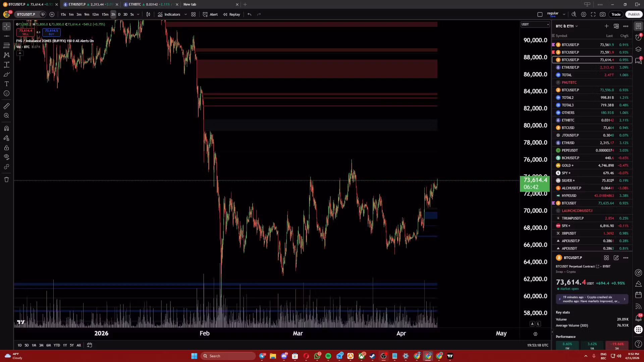This screenshot has width=644, height=362.
Task: Select the trend line drawing tool
Action: click(6, 36)
